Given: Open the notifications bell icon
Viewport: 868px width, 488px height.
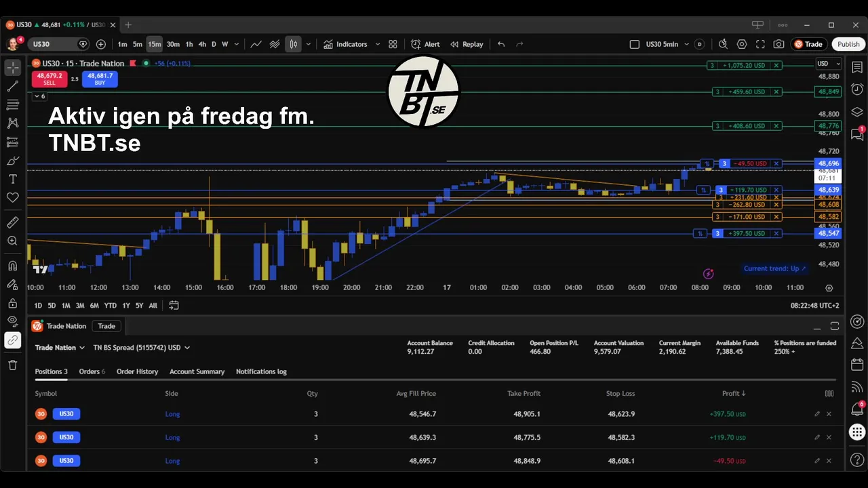Looking at the screenshot, I should (857, 409).
